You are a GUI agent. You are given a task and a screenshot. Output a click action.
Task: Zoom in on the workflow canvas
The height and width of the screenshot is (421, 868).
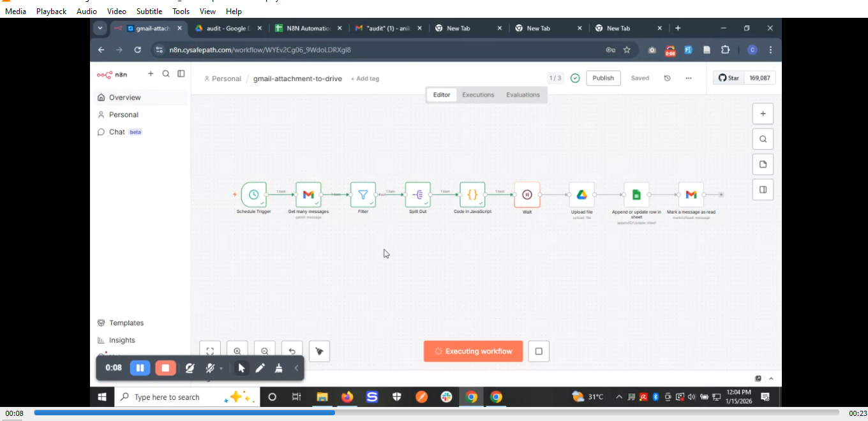coord(237,351)
